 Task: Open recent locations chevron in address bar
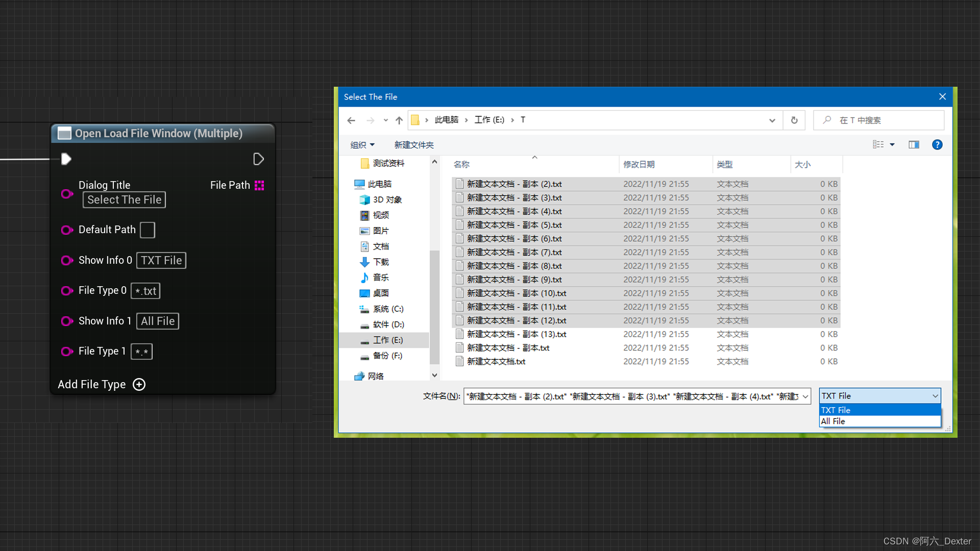[x=385, y=120]
